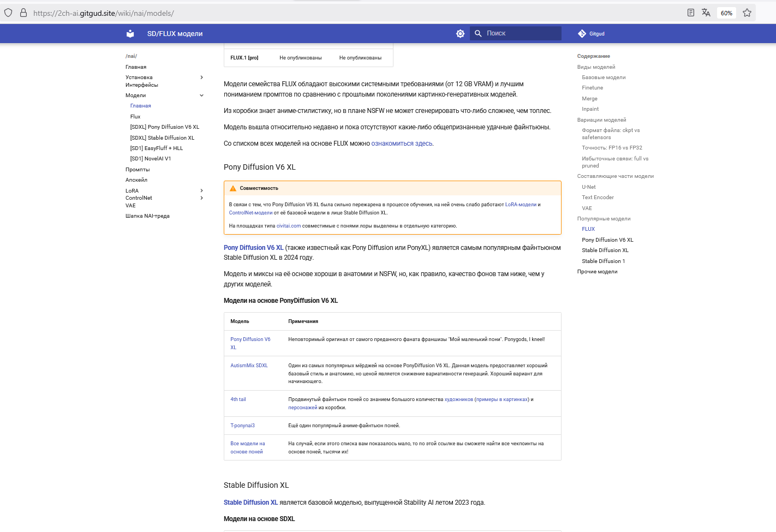Open Главная in left navigation
776x532 pixels.
point(136,67)
